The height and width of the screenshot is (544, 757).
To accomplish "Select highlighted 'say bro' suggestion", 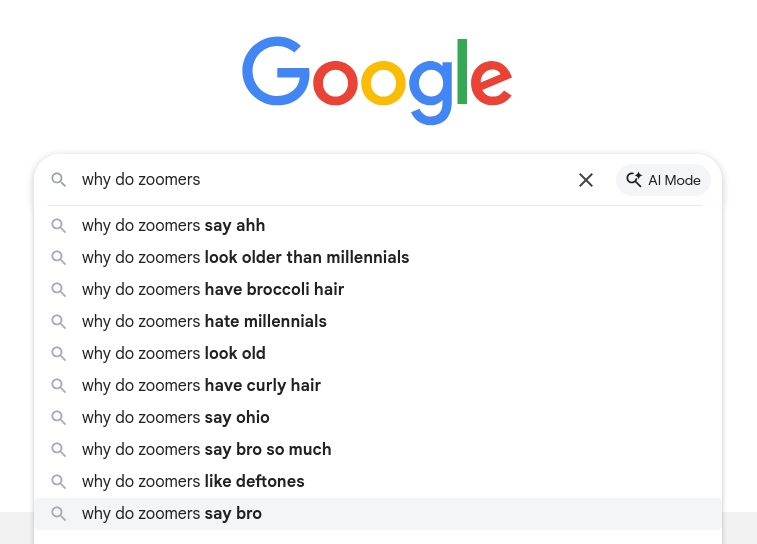I will 171,513.
